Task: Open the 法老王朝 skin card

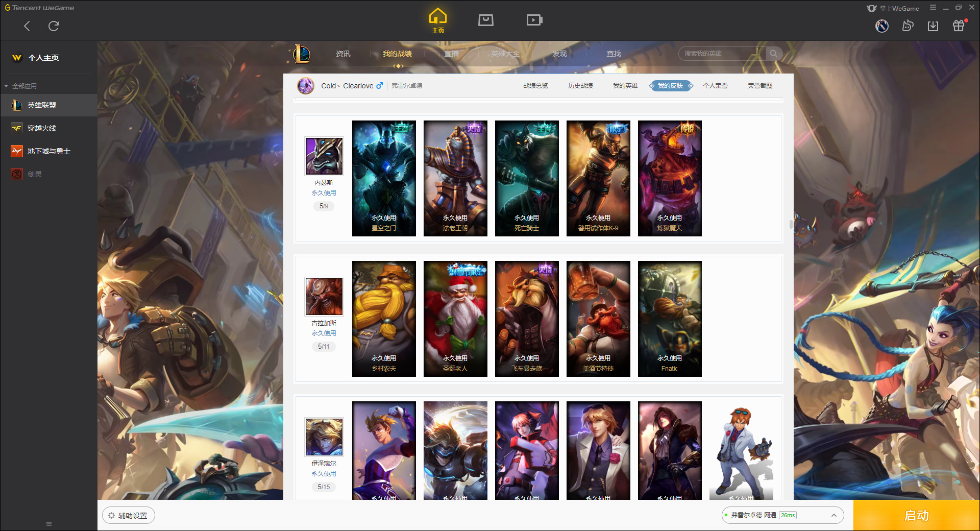Action: pyautogui.click(x=455, y=178)
